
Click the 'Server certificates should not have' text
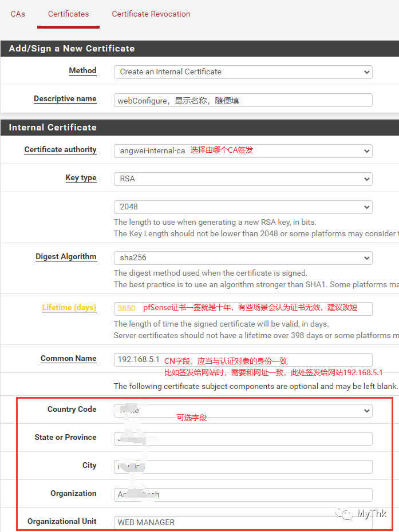point(256,336)
